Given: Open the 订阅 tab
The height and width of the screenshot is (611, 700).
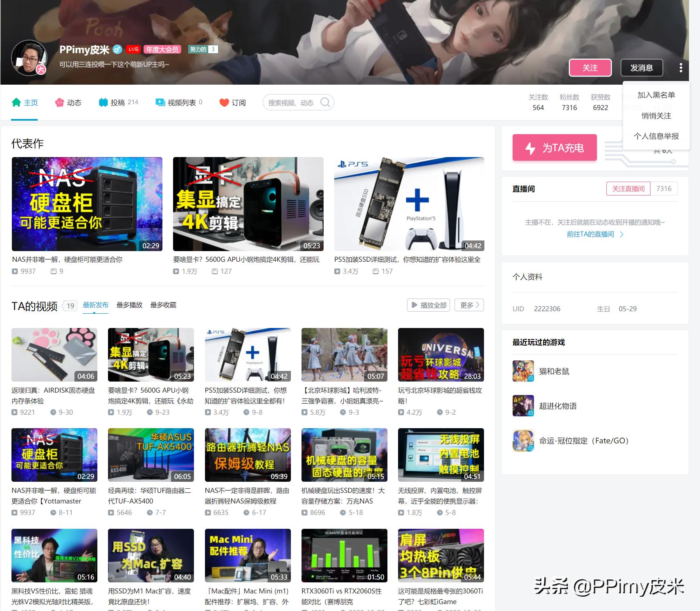Looking at the screenshot, I should tap(232, 103).
